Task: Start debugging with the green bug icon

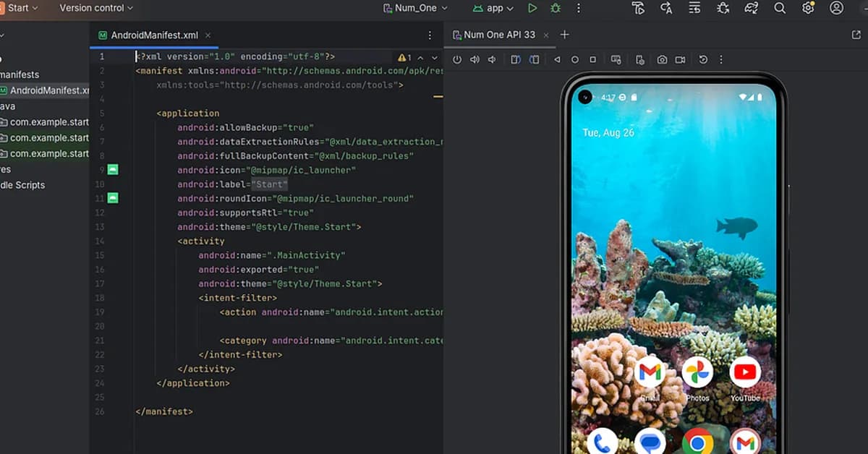Action: click(556, 8)
